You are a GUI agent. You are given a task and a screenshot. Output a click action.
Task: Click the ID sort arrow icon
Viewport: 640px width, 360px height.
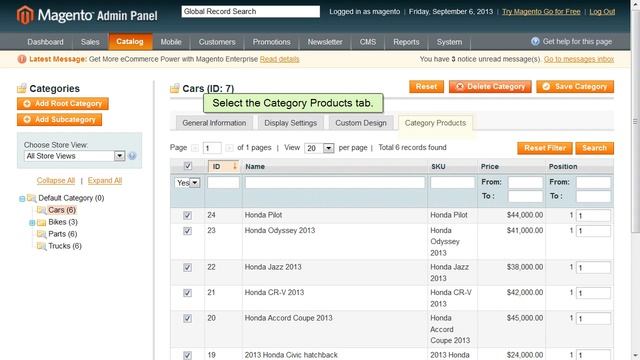tap(235, 166)
